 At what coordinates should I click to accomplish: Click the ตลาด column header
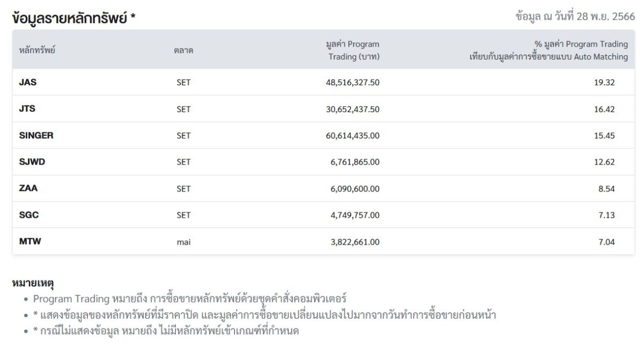[184, 50]
